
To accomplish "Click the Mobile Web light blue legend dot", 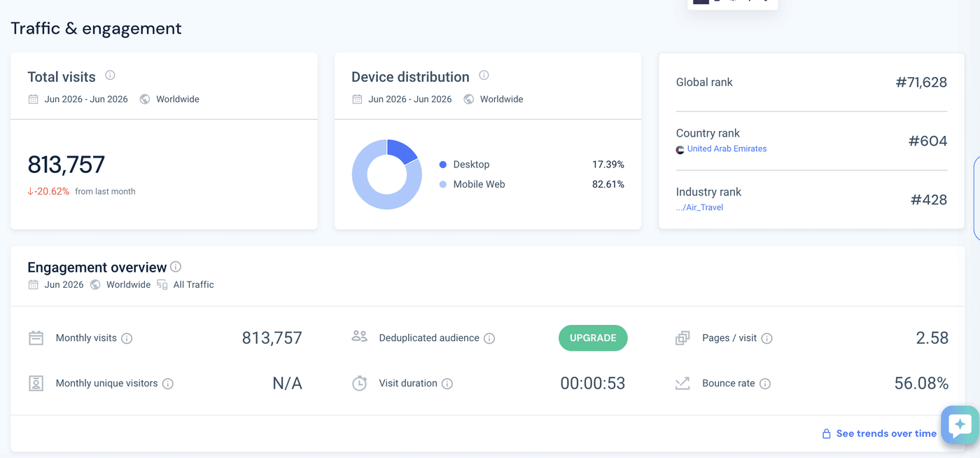I will 442,184.
